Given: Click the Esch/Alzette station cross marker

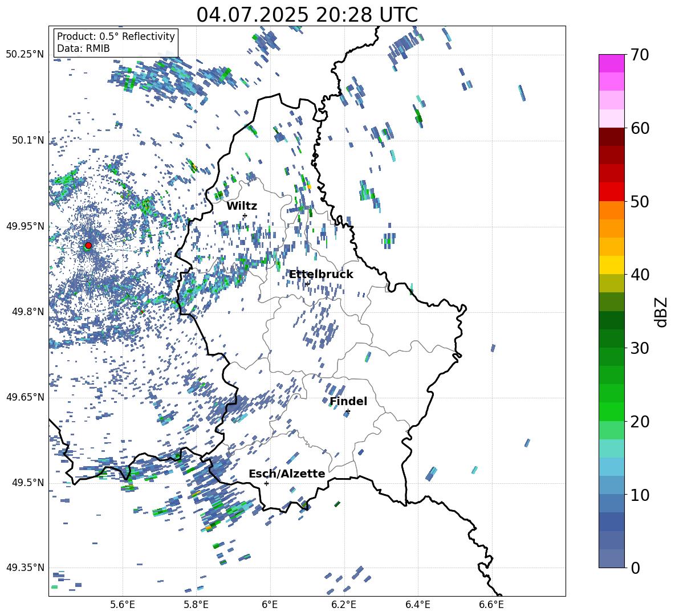Looking at the screenshot, I should tap(266, 483).
